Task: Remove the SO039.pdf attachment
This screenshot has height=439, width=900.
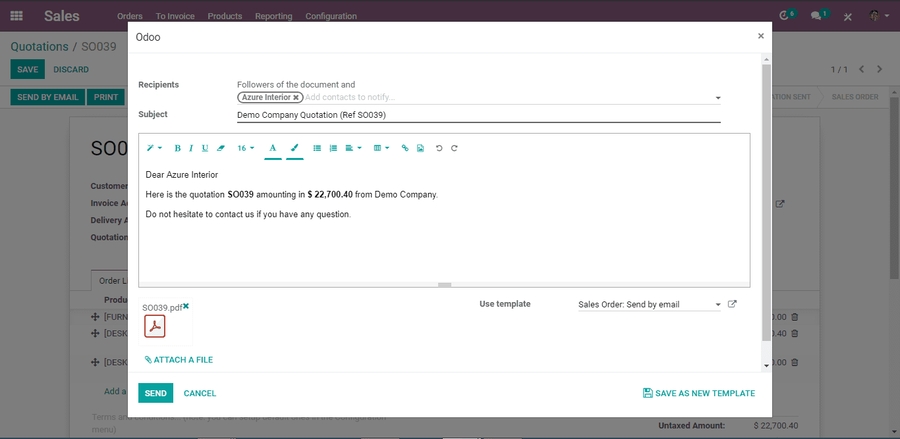Action: coord(186,306)
